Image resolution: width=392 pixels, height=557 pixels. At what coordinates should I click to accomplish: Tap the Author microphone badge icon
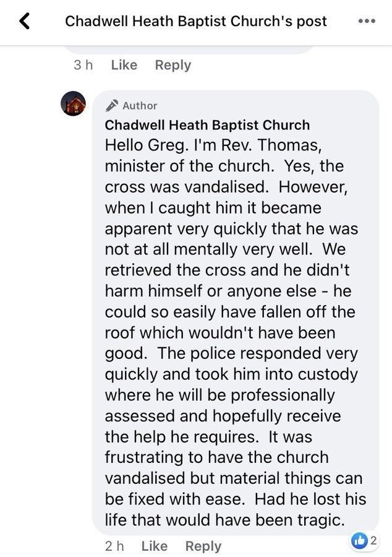pos(111,105)
